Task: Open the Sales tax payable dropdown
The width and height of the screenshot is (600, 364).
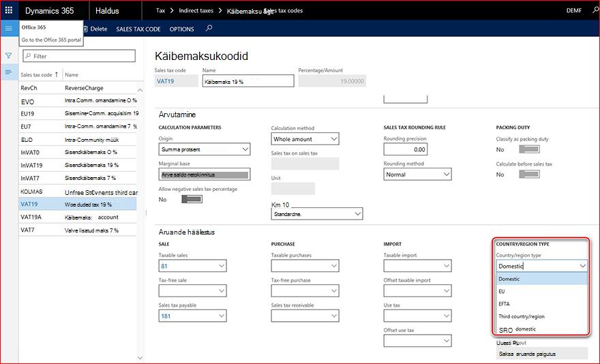Action: pos(192,316)
